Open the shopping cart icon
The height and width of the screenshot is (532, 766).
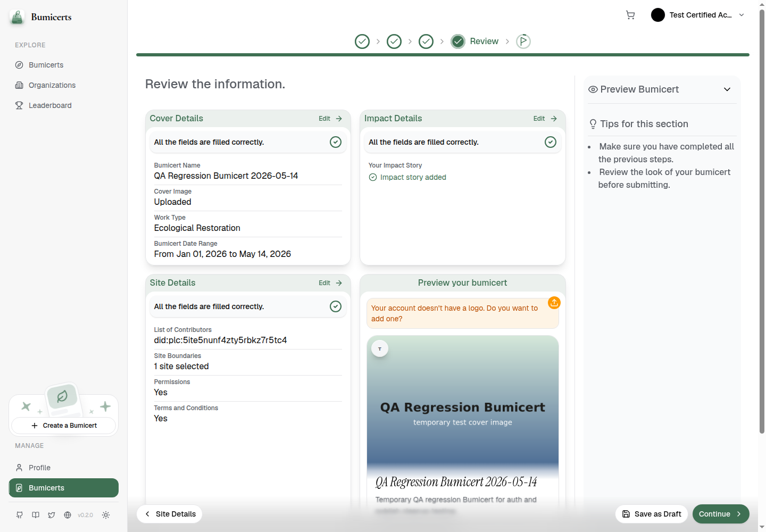point(630,15)
